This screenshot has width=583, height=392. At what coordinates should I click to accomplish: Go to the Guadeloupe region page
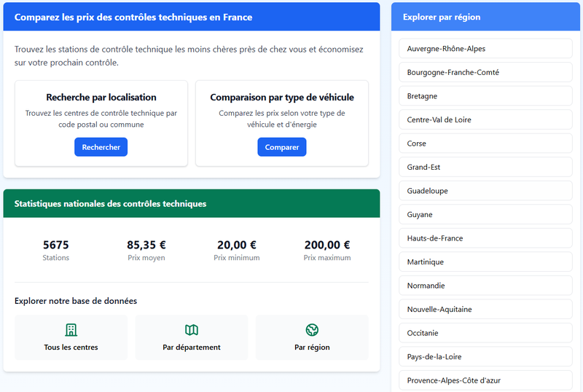tap(485, 191)
